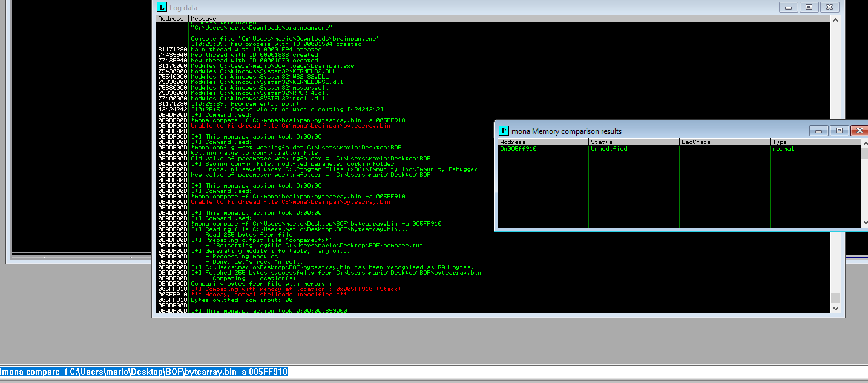Click the Log data scrollbar down arrow
This screenshot has height=383, width=868.
[835, 309]
